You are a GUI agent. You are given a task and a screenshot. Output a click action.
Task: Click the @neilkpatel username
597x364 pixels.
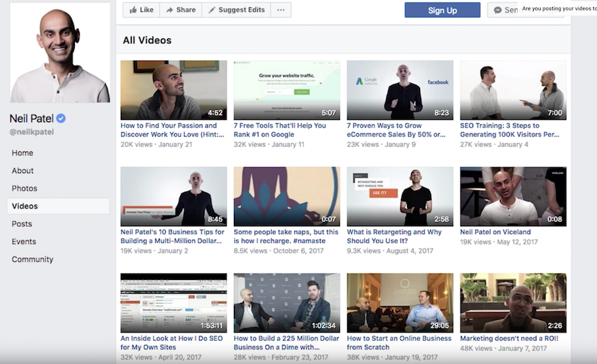tap(32, 132)
